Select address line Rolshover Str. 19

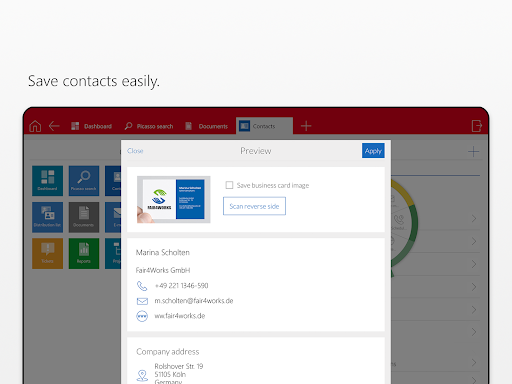pos(179,366)
